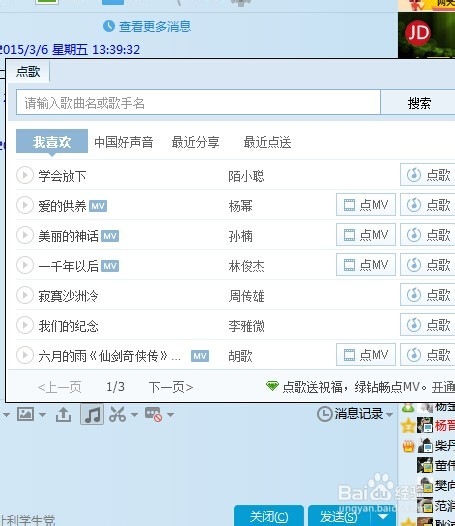Click singer name 陌小聪
The width and height of the screenshot is (455, 526).
[246, 176]
